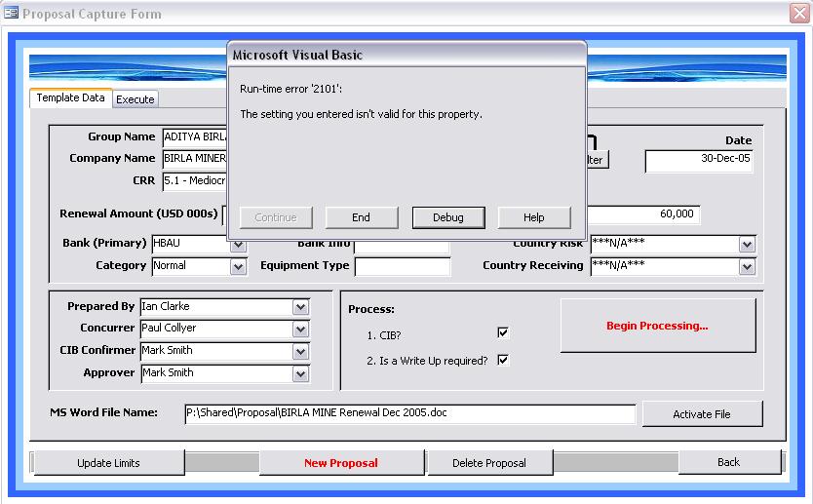The width and height of the screenshot is (813, 504).
Task: Click the Delete Proposal button
Action: coord(489,462)
